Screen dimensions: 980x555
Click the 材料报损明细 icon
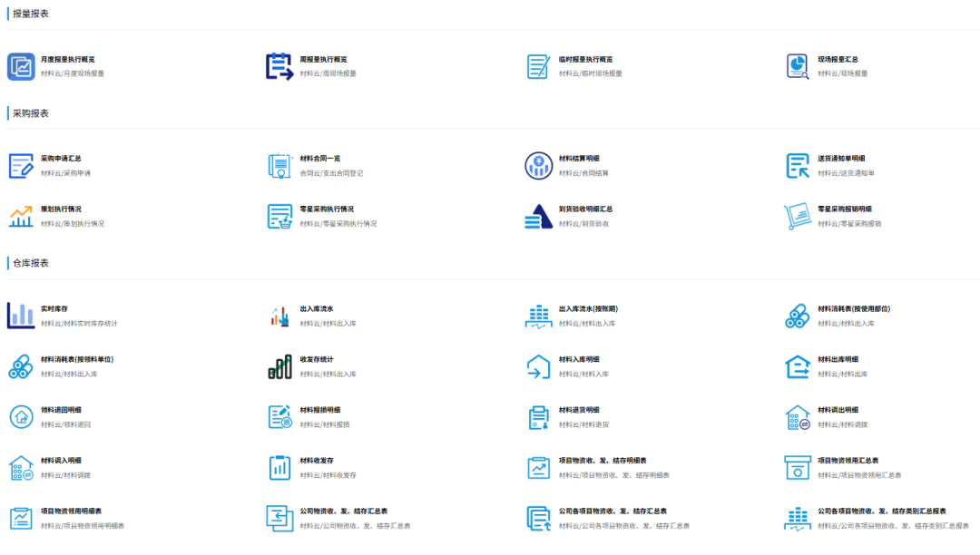[x=279, y=417]
